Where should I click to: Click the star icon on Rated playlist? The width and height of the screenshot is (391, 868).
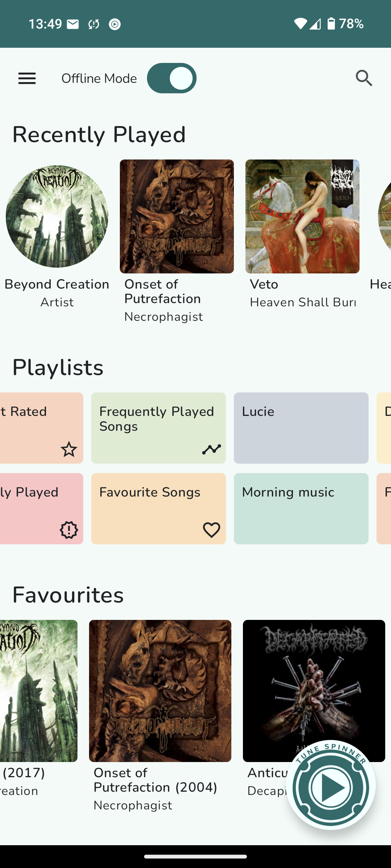(x=69, y=449)
